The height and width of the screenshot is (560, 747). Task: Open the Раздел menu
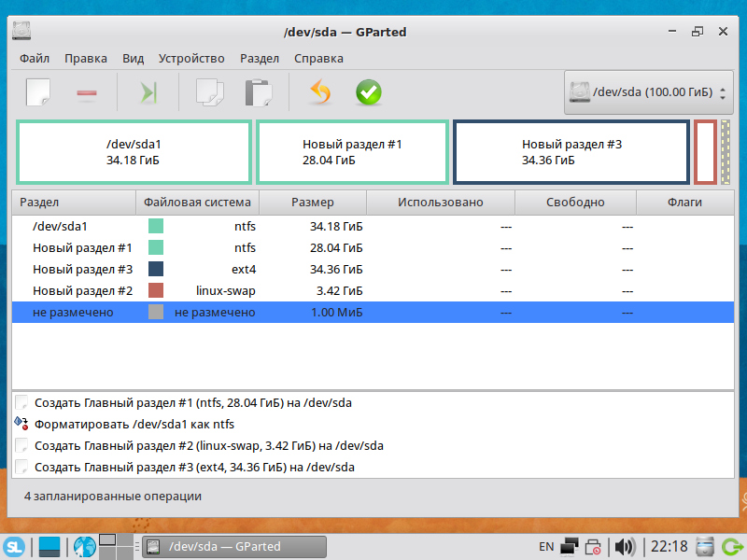click(x=260, y=58)
